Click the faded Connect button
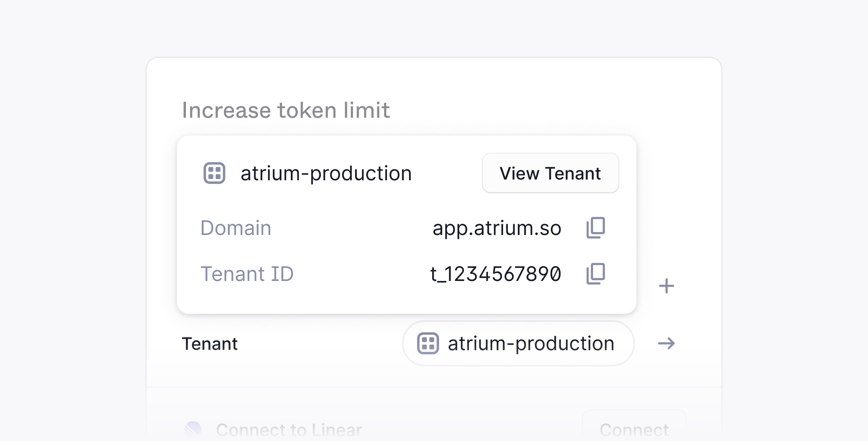This screenshot has height=441, width=868. tap(634, 427)
